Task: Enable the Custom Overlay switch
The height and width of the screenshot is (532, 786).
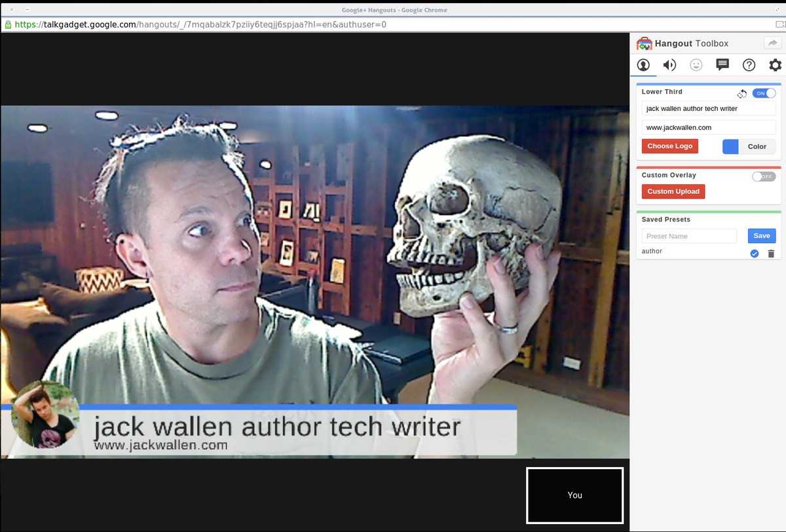Action: coord(764,176)
